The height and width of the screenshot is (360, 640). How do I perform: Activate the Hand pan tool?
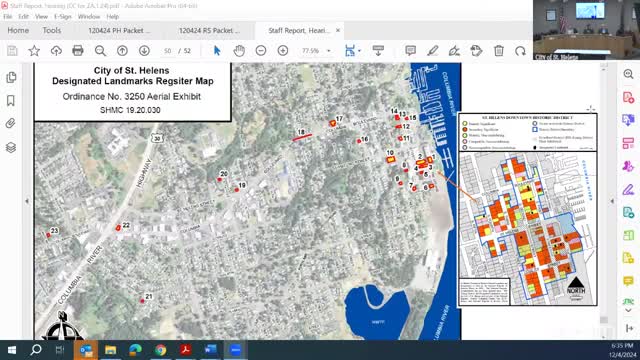239,51
